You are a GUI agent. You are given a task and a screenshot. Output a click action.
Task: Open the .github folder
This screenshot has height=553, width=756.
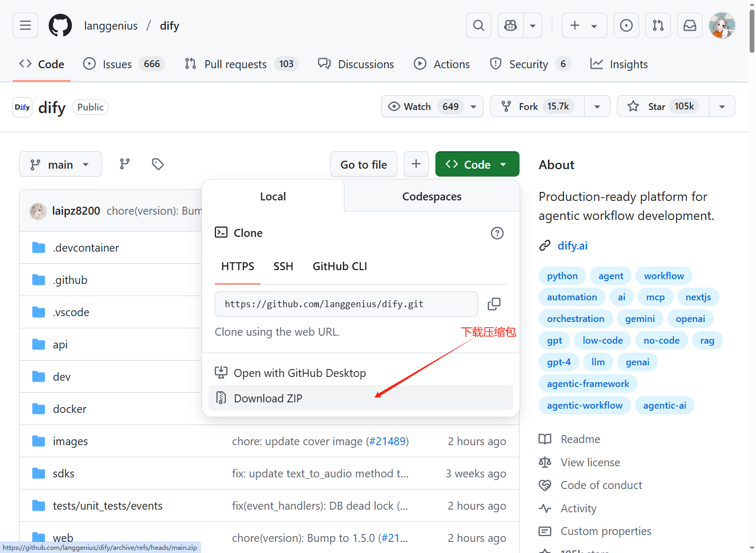(70, 280)
